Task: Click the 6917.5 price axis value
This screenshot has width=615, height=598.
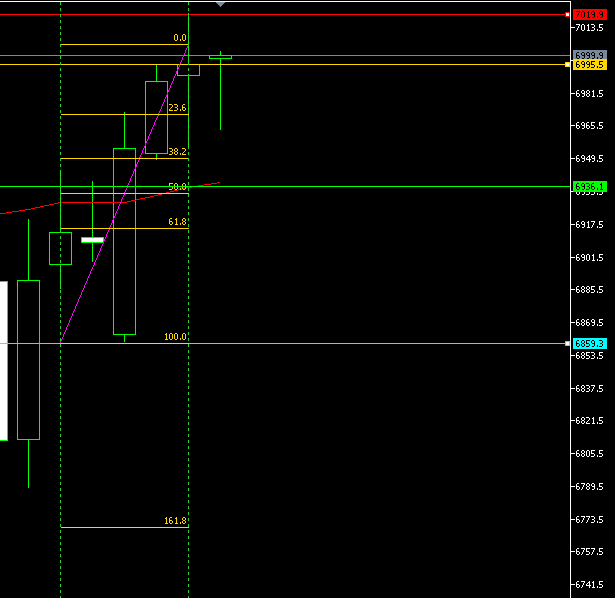Action: [589, 225]
